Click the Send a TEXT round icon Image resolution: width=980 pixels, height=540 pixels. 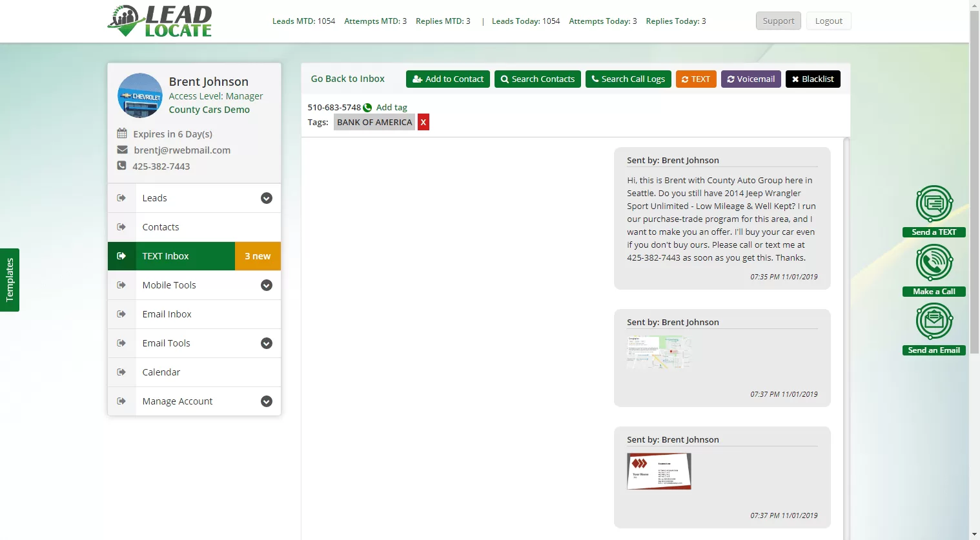[934, 204]
